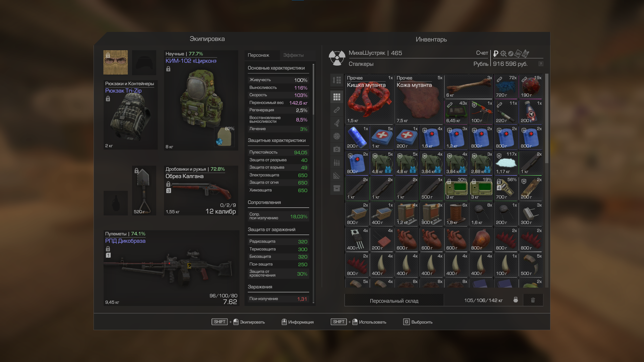The image size is (644, 362).
Task: Click the inventory sort icon
Action: 337,80
